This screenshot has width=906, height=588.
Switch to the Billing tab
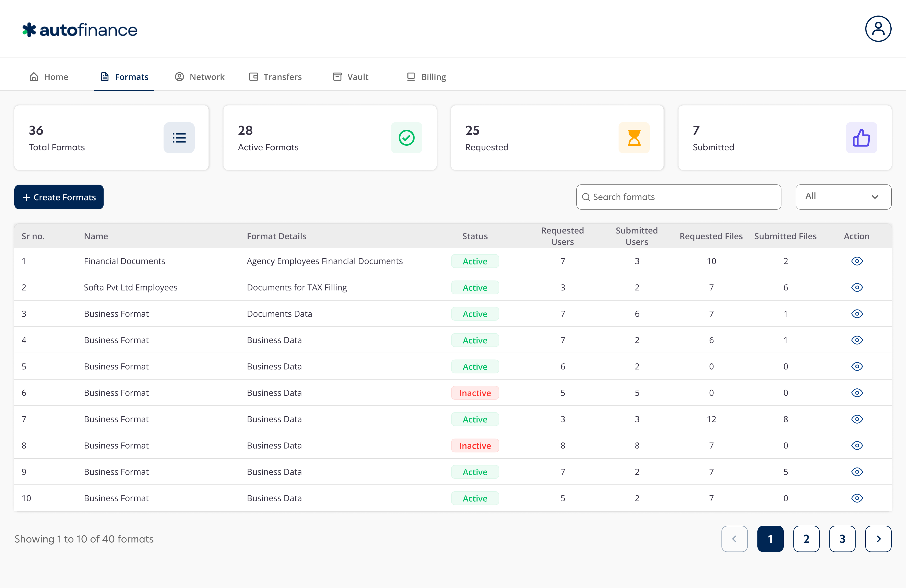click(426, 77)
